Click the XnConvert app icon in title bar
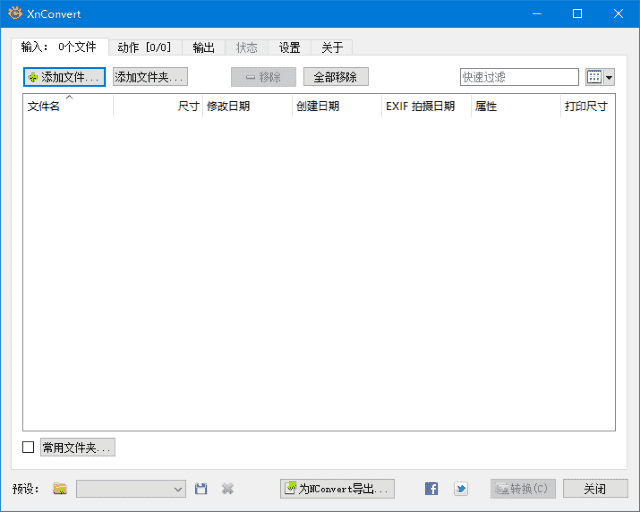The image size is (640, 512). [14, 14]
